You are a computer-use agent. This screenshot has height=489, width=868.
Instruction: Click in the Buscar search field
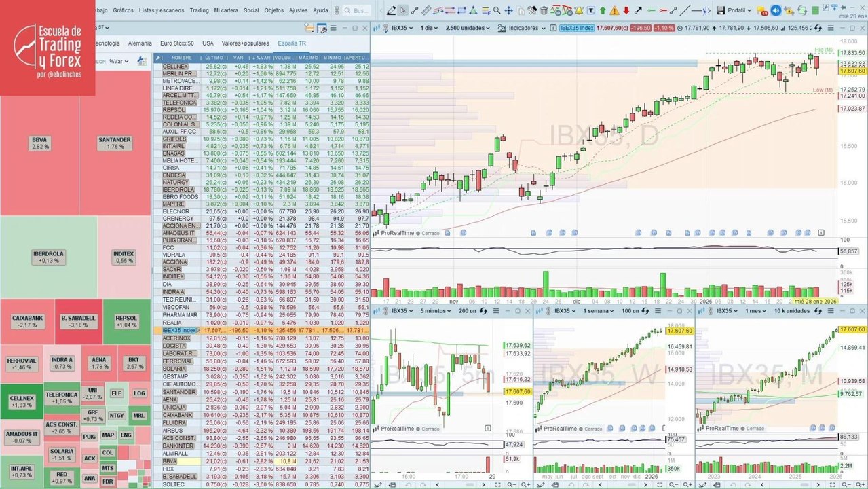pos(358,10)
